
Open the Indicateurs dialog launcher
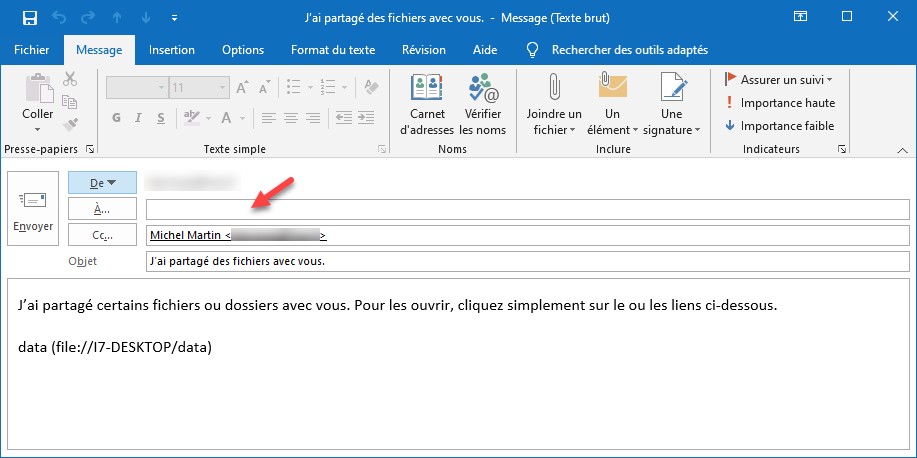(x=842, y=150)
